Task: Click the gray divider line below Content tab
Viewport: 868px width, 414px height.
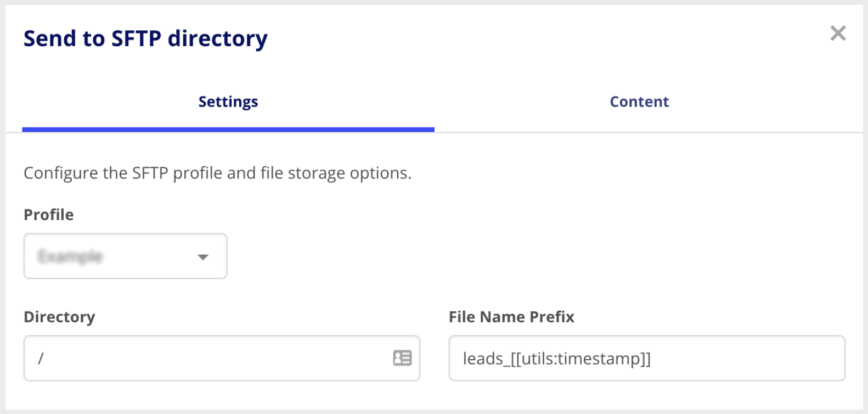Action: tap(647, 132)
